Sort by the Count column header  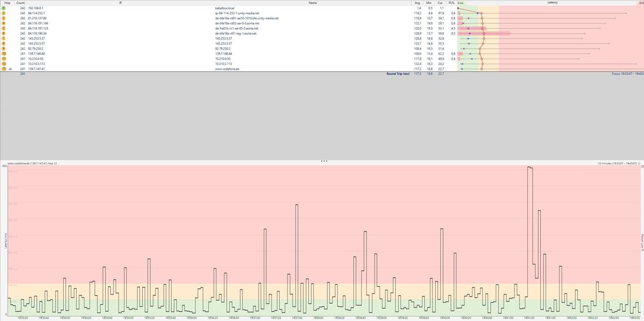click(x=21, y=3)
